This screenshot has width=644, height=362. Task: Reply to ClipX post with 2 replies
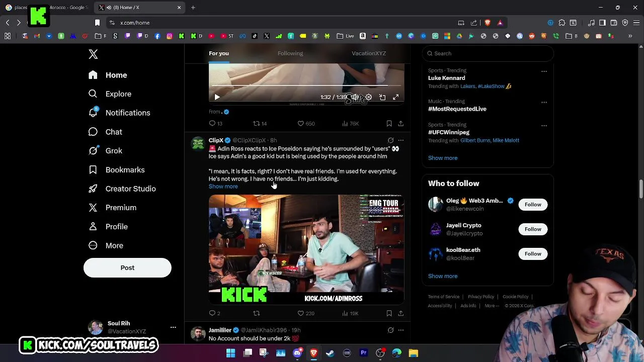point(215,313)
